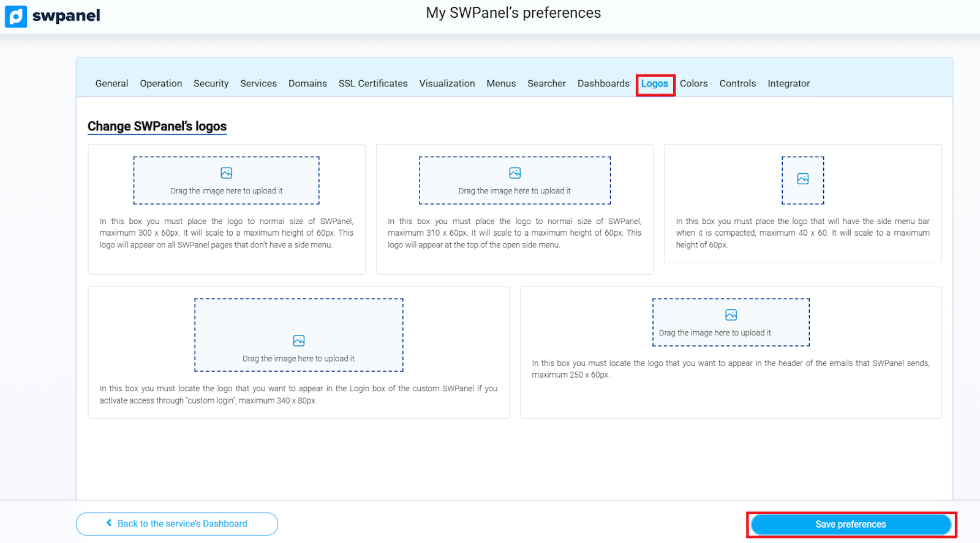Screen dimensions: 980x543
Task: Click back arrow icon beside service's Dashboard
Action: (x=109, y=523)
